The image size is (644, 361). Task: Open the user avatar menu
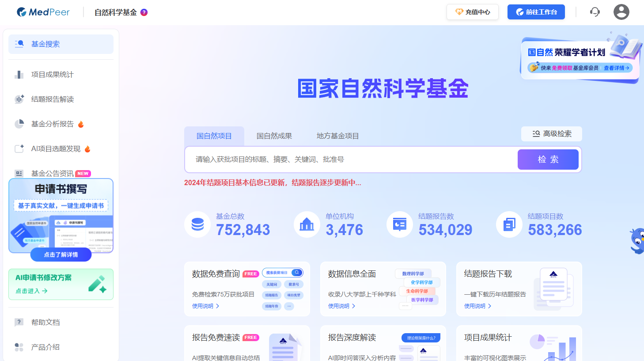point(621,12)
